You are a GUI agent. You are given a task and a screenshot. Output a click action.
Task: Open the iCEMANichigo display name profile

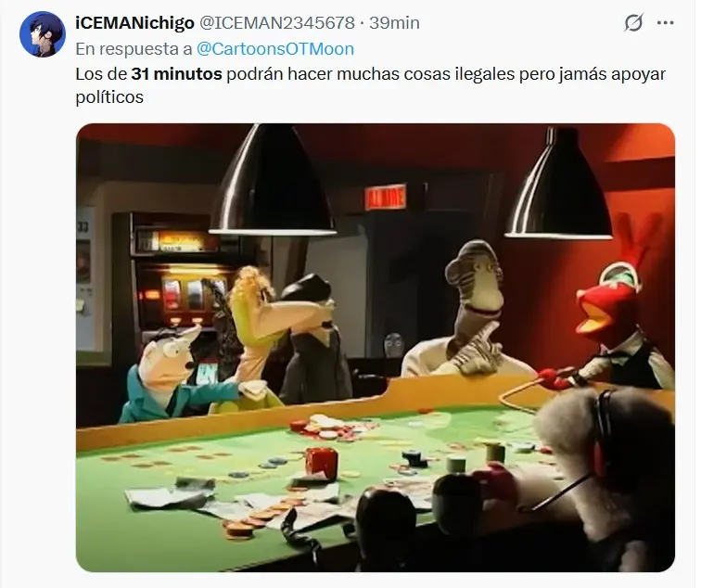pyautogui.click(x=134, y=22)
